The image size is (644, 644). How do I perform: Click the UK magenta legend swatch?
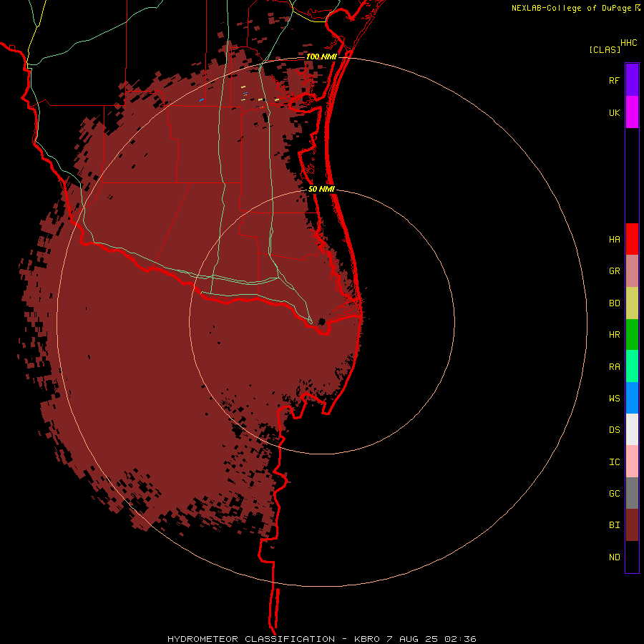(632, 112)
